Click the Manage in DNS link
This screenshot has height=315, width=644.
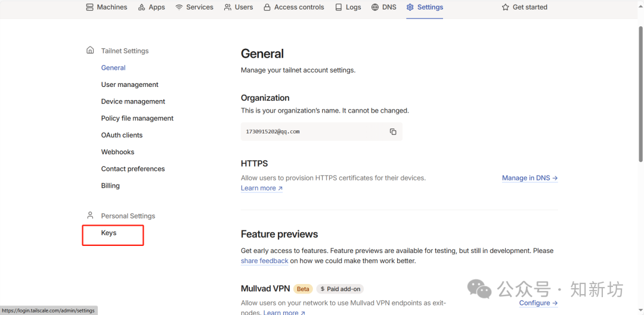point(530,178)
